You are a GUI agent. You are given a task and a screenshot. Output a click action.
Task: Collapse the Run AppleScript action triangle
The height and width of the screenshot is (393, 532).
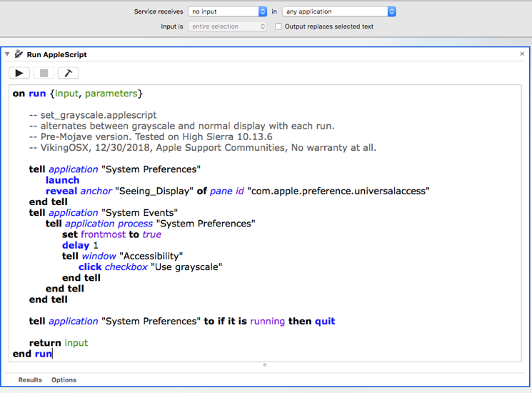coord(7,54)
